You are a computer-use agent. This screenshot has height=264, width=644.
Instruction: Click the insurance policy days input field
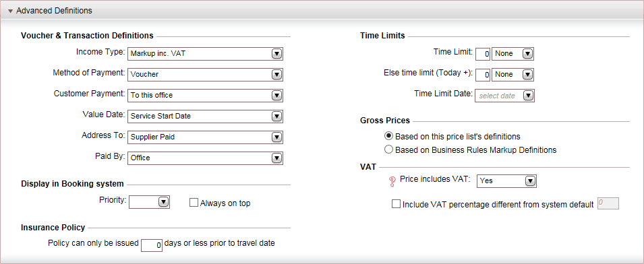coord(152,245)
